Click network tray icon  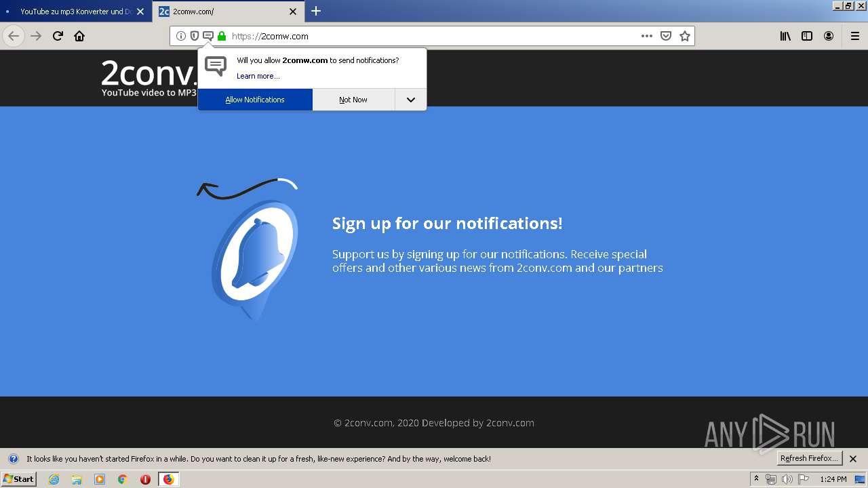pos(771,479)
